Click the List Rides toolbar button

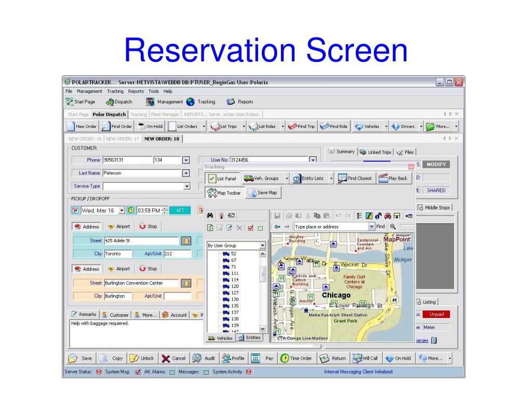coord(262,126)
